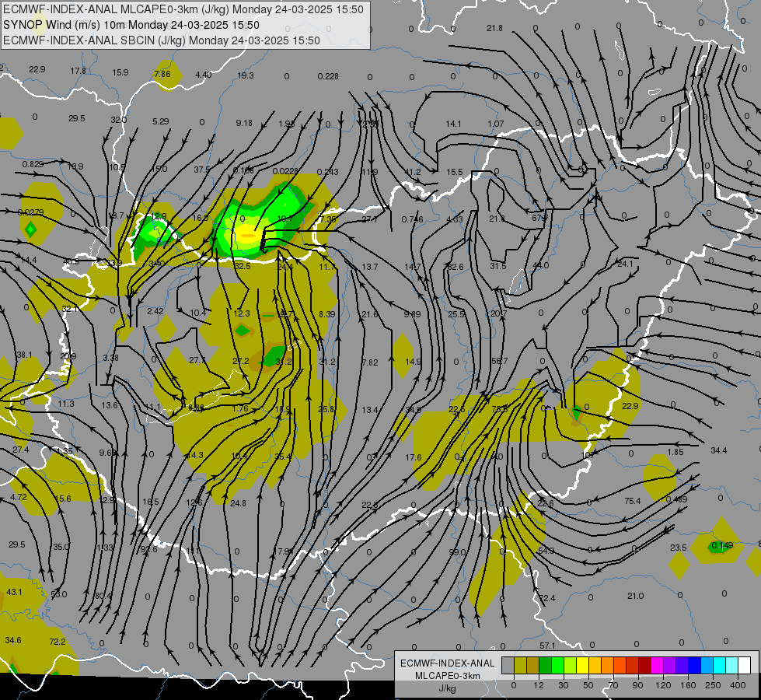Pick the bright green legend swatch
The width and height of the screenshot is (761, 700).
[x=557, y=666]
